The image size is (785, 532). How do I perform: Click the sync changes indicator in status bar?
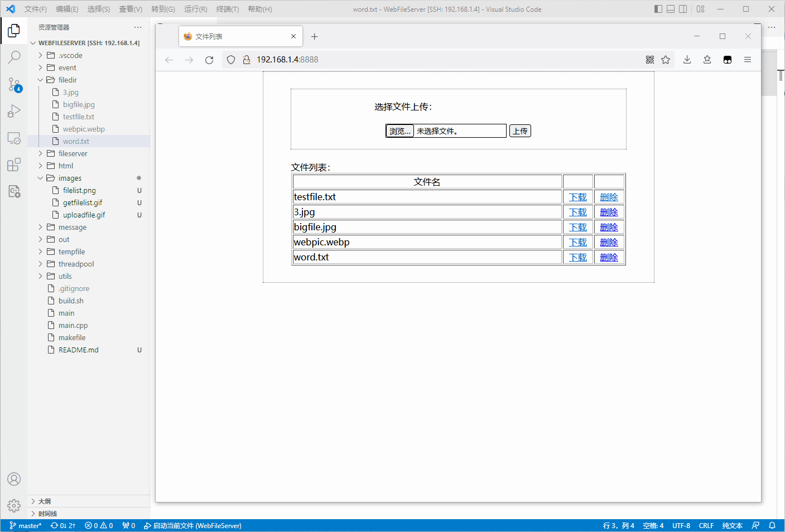[x=63, y=525]
